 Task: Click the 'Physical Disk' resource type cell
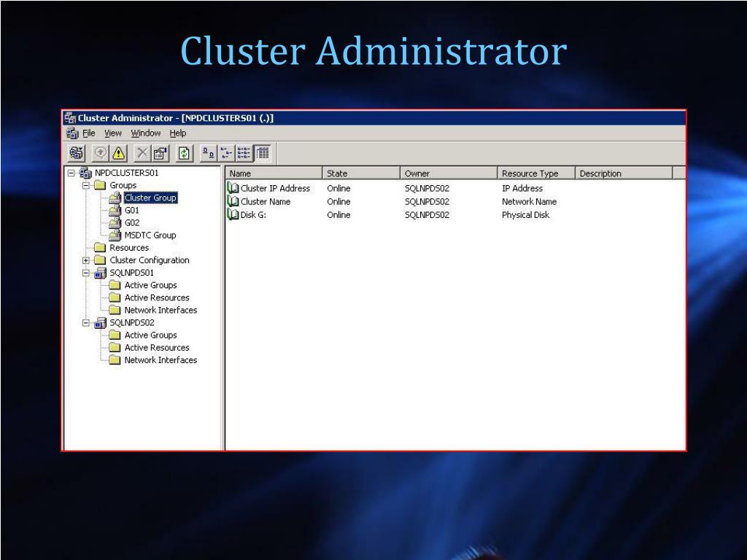[525, 215]
